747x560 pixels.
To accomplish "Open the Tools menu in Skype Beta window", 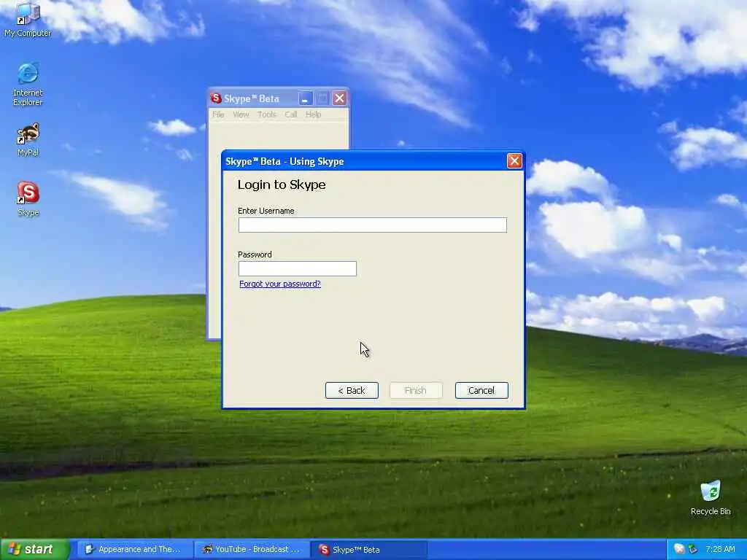I will pyautogui.click(x=267, y=114).
